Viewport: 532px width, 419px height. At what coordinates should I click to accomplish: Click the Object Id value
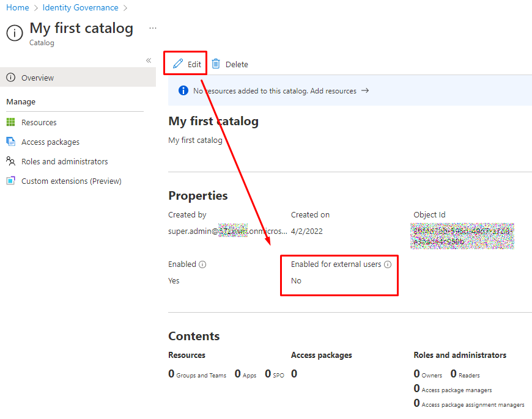pos(463,236)
